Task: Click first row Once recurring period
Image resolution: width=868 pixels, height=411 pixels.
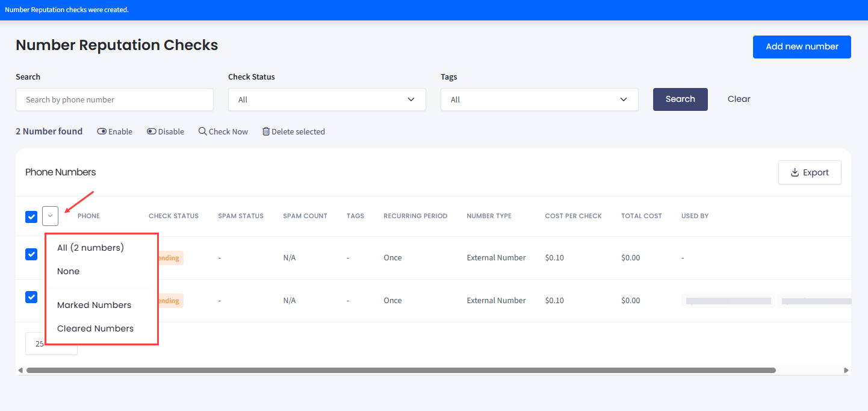Action: (x=392, y=258)
